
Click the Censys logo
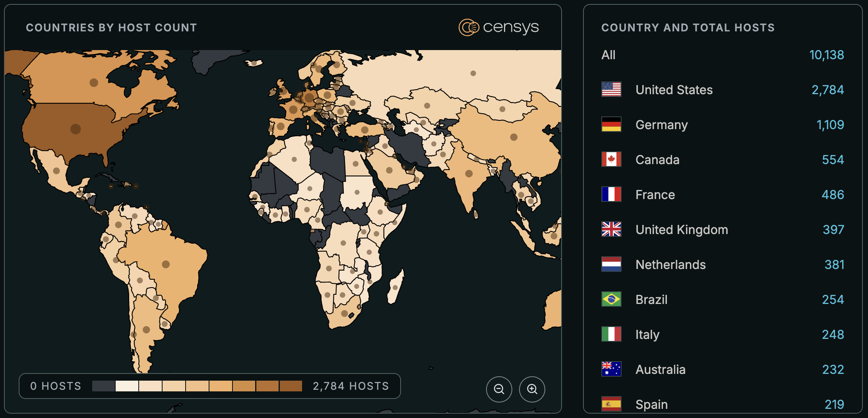500,27
